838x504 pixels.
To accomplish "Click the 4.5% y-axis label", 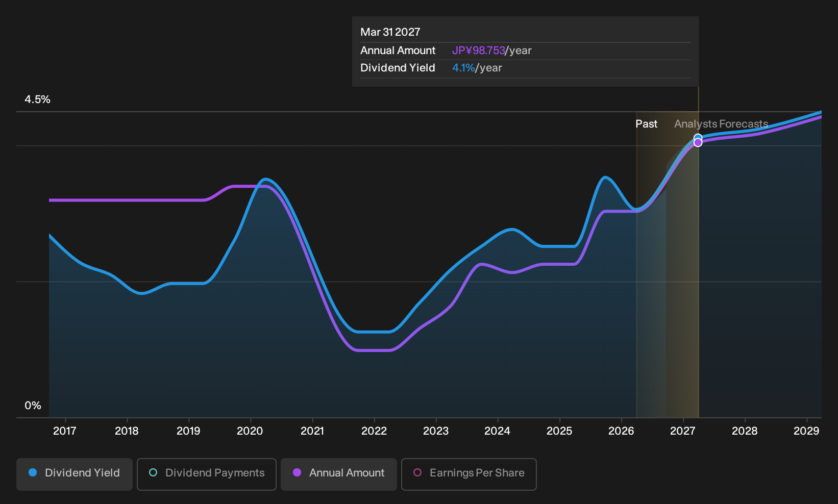I will [x=38, y=99].
